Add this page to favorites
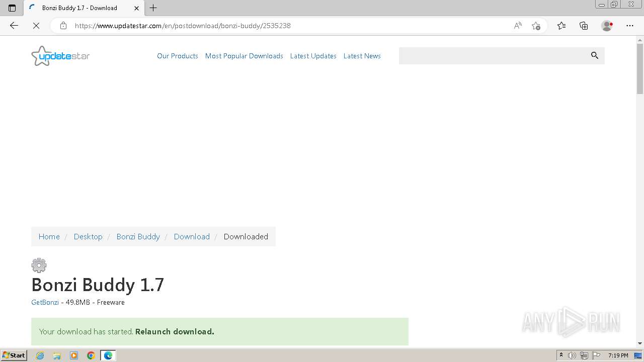The image size is (644, 362). pos(536,26)
